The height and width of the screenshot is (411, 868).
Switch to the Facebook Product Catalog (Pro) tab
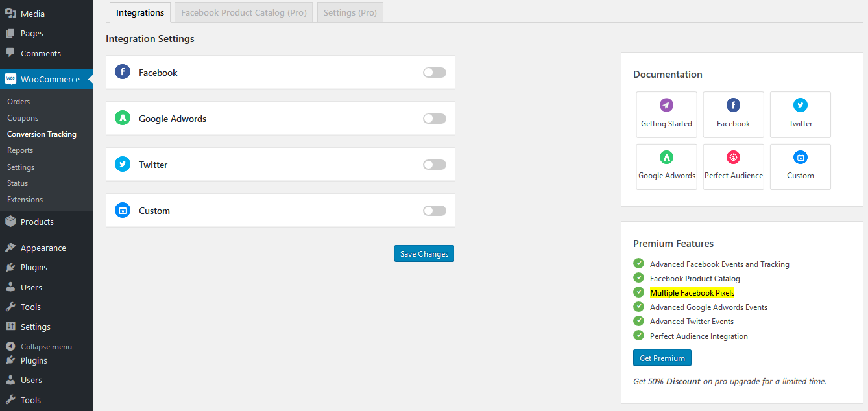(244, 12)
